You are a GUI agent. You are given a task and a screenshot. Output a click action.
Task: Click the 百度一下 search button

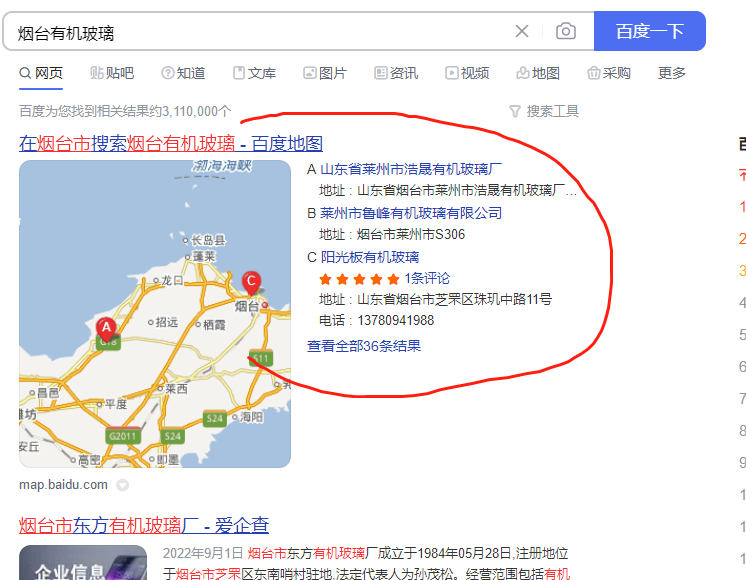[650, 31]
